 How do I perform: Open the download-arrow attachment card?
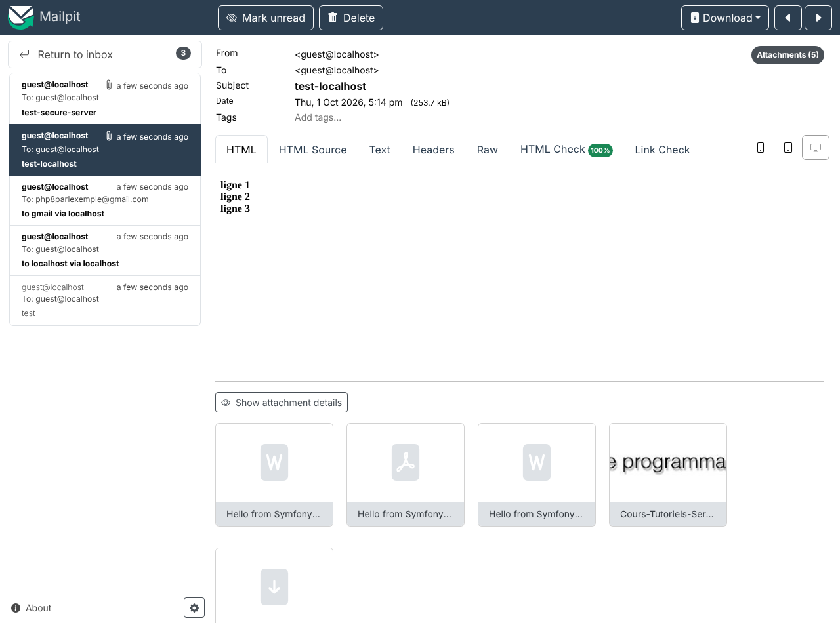coord(274,586)
